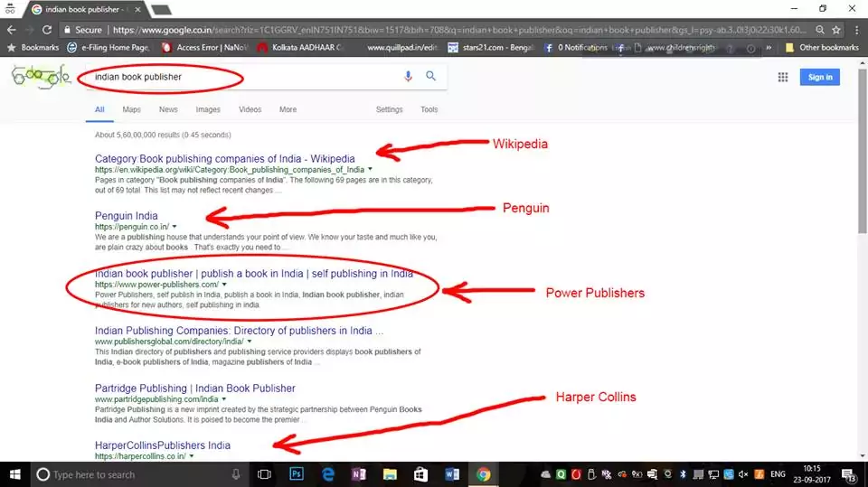Viewport: 868px width, 487px height.
Task: Switch to the Images tab
Action: (208, 109)
